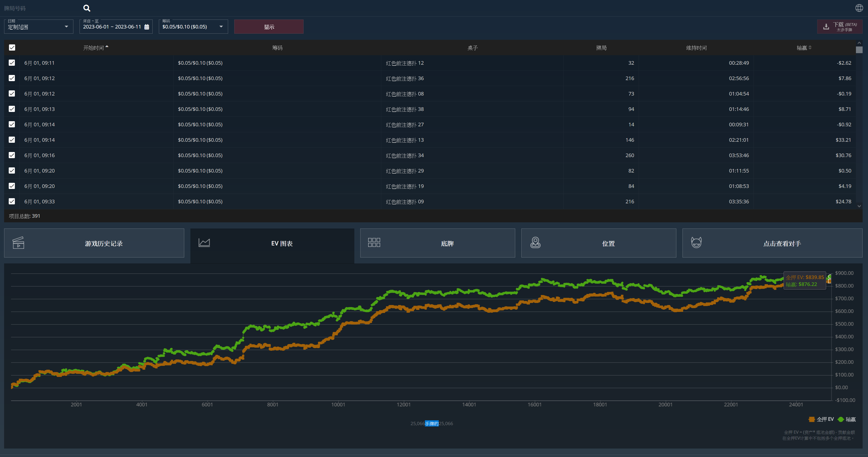Uncheck session for table 29
The width and height of the screenshot is (868, 457).
tap(12, 171)
